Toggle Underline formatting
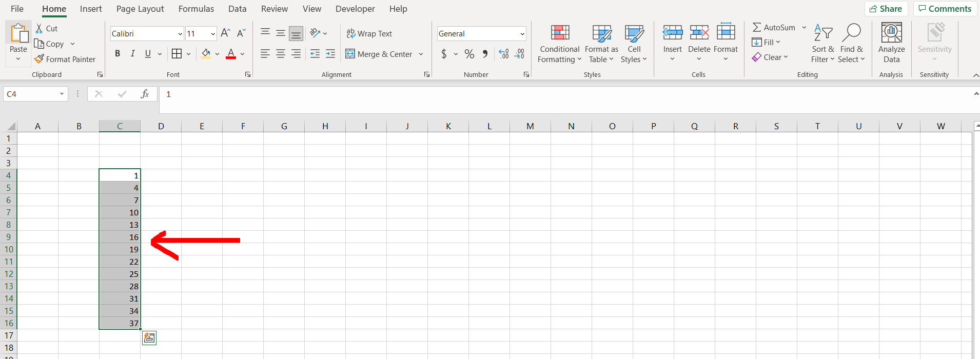The width and height of the screenshot is (980, 359). [148, 54]
